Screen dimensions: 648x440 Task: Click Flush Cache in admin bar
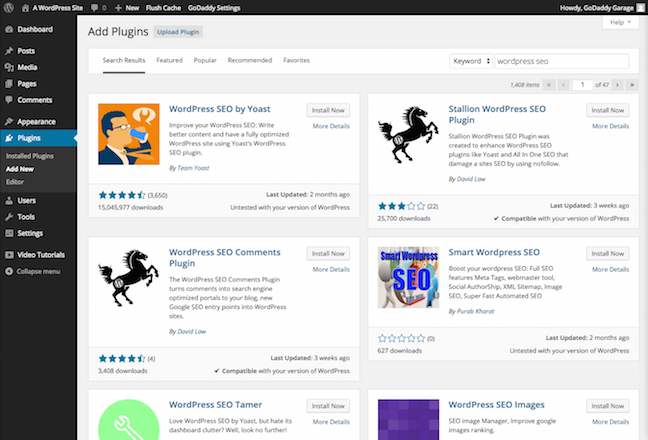(163, 8)
